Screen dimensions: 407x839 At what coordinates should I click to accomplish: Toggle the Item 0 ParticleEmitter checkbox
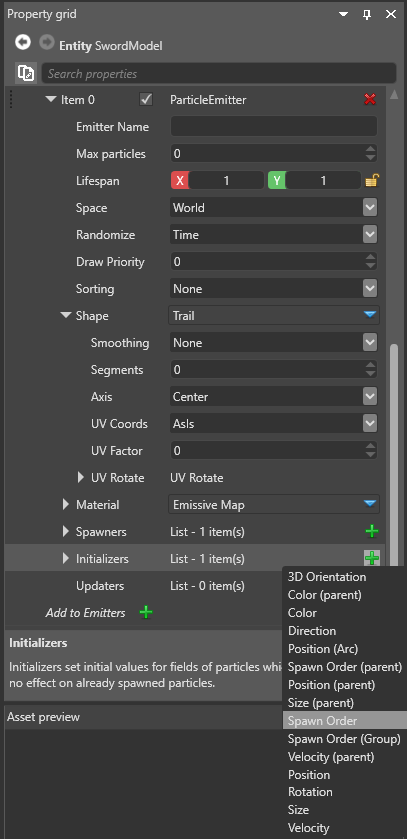coord(145,100)
